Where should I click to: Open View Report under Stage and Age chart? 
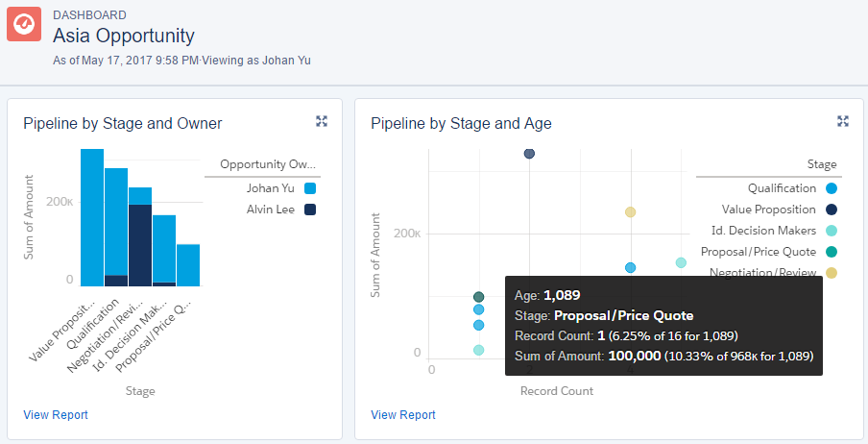point(403,414)
